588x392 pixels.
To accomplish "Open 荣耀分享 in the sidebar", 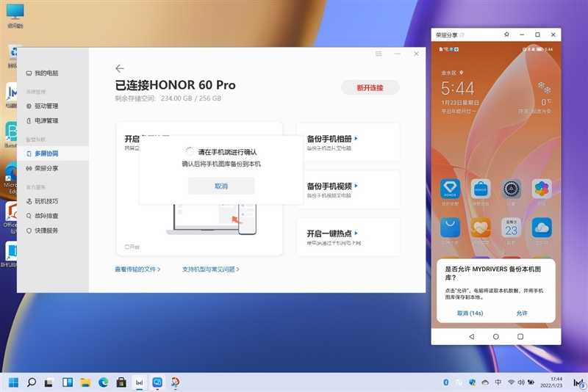I will click(x=42, y=169).
